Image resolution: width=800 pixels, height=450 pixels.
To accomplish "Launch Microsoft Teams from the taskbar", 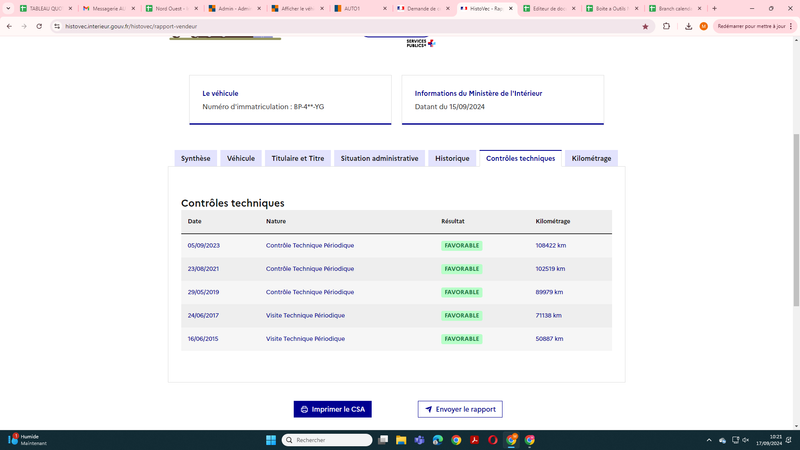I will 419,440.
